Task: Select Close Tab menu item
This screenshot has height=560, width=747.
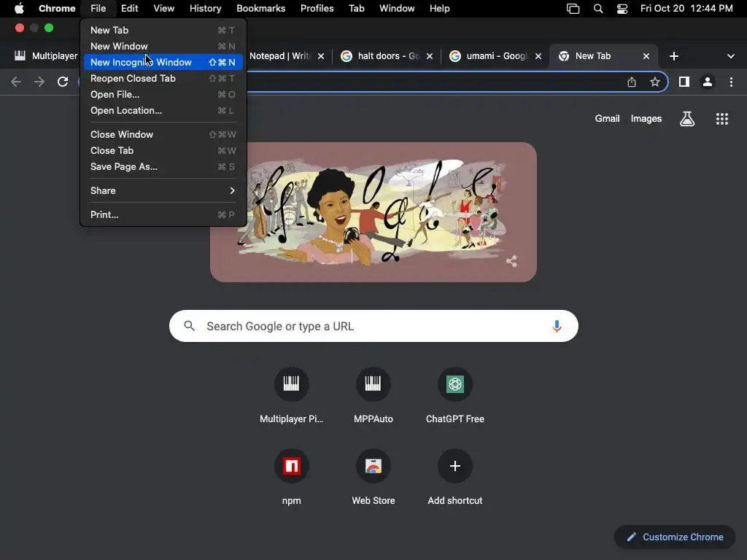Action: tap(163, 150)
